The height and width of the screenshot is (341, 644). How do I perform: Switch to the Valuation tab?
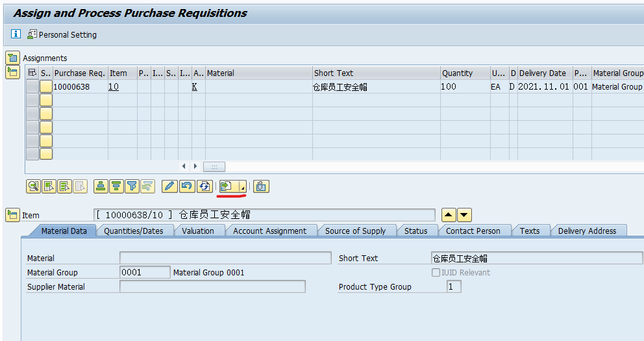coord(198,231)
